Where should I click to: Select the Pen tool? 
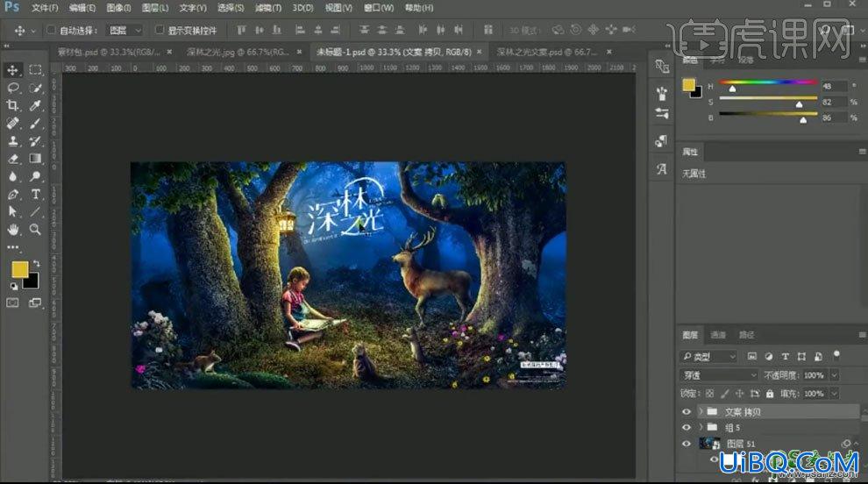point(13,195)
